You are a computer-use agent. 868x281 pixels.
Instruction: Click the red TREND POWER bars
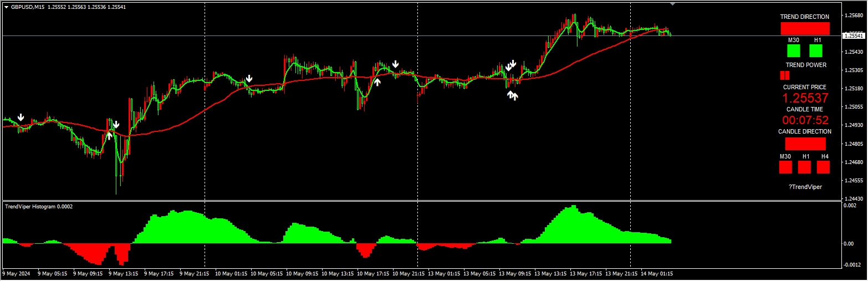(785, 75)
